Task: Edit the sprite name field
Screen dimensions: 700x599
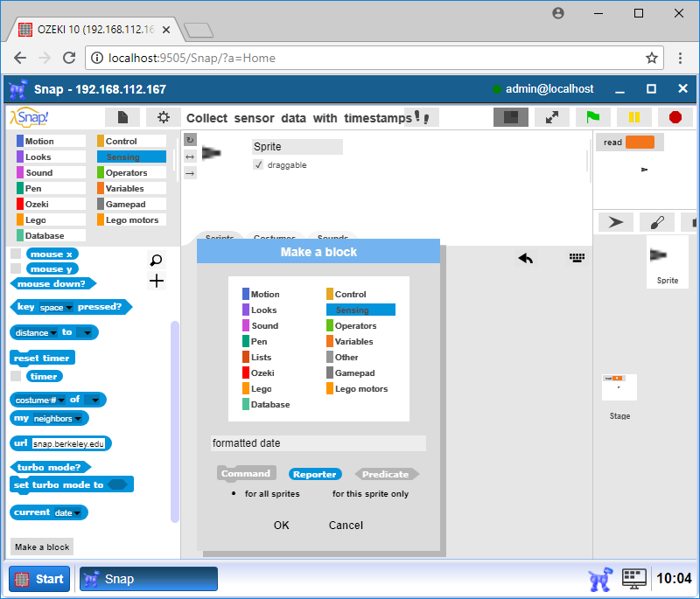Action: pos(297,147)
